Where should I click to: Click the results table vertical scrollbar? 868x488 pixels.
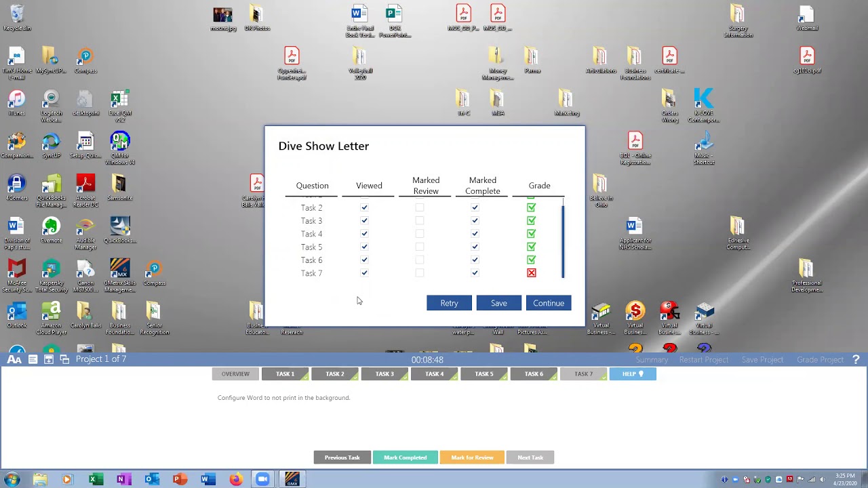click(x=563, y=241)
